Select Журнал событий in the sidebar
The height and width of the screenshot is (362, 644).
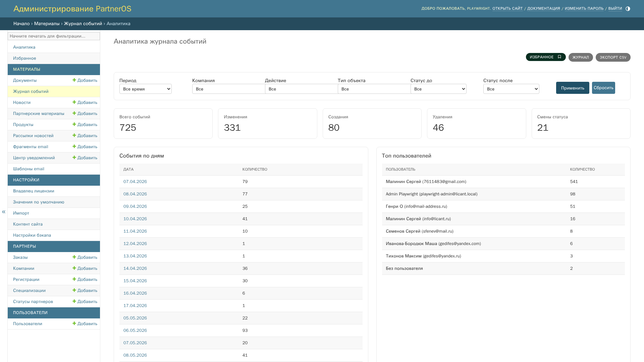[31, 92]
